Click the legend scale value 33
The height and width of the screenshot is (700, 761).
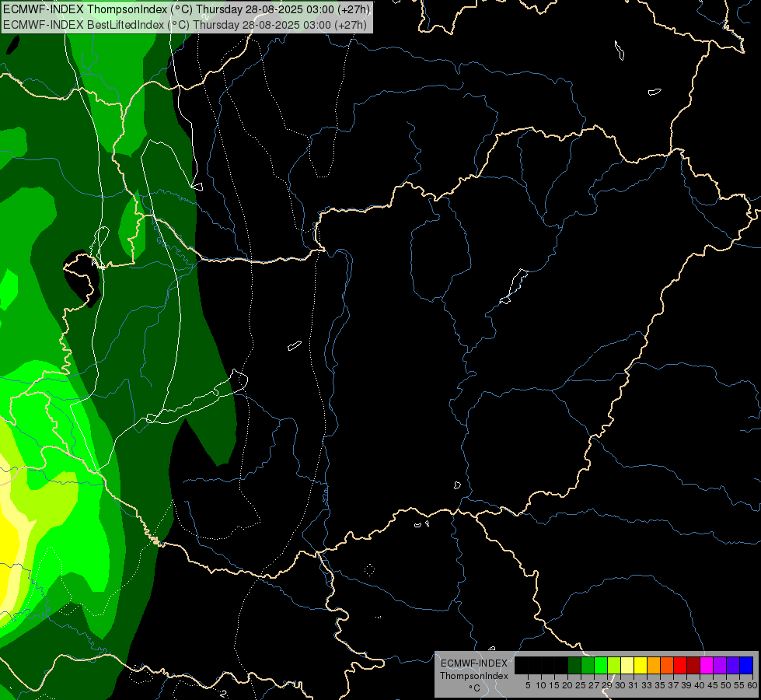click(647, 685)
